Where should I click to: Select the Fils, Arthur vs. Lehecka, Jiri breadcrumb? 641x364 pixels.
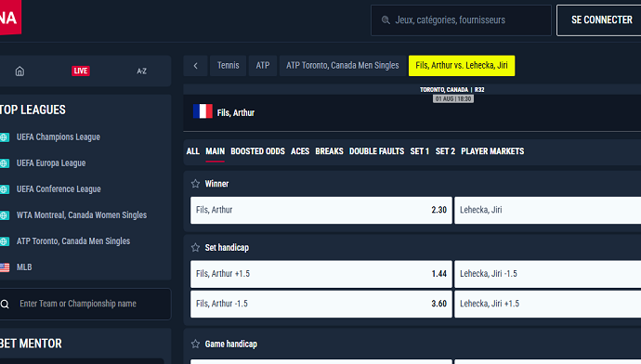tap(462, 66)
